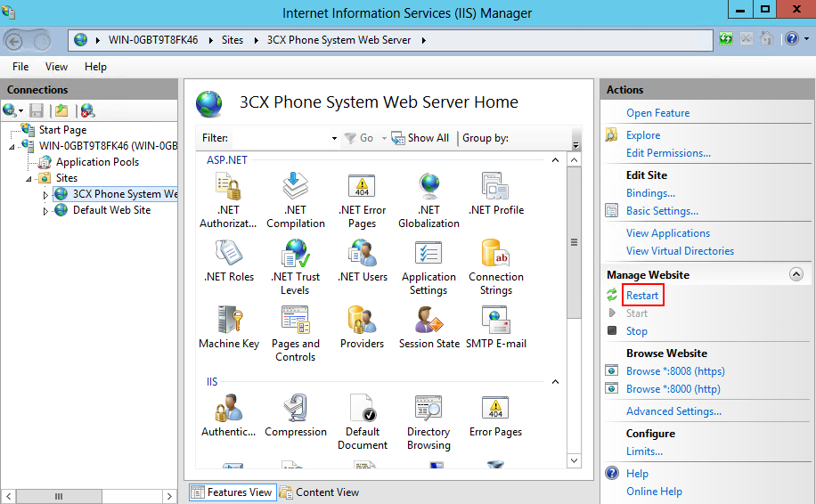Open the Application Settings feature
Screen dimensions: 816x504
tap(428, 267)
